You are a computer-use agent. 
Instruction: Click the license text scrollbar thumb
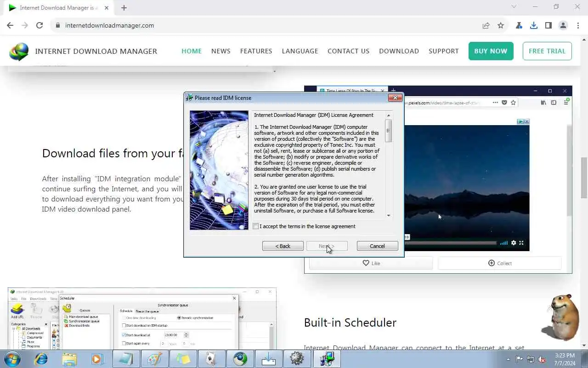coord(389,131)
